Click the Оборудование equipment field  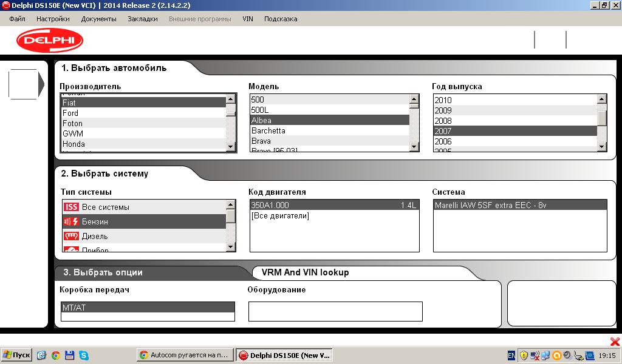point(335,311)
